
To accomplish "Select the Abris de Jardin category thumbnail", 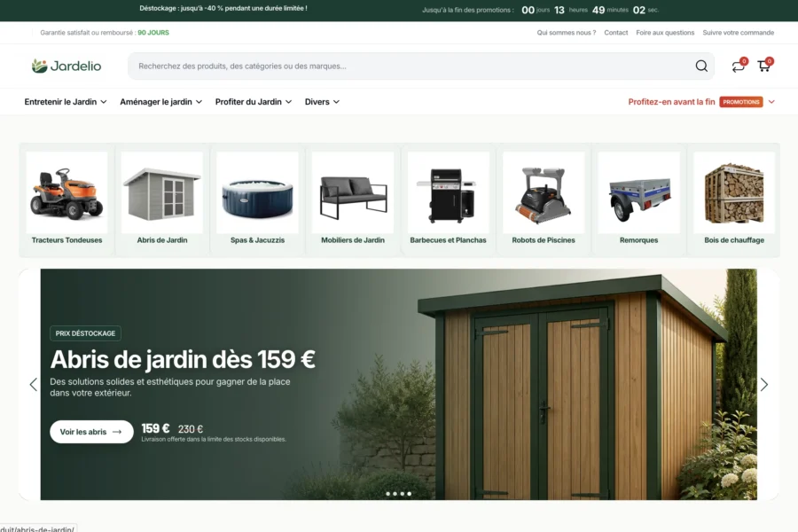I will coord(162,192).
